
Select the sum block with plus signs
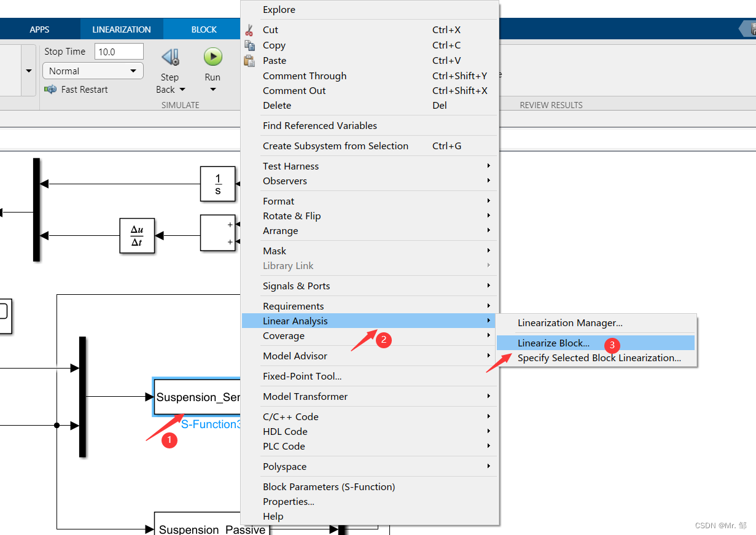coord(218,233)
